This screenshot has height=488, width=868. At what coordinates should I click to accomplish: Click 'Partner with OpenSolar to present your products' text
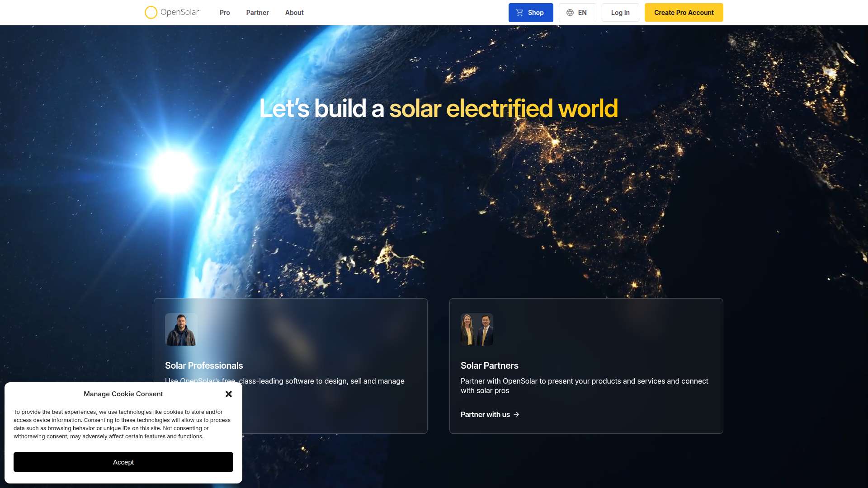pos(585,386)
